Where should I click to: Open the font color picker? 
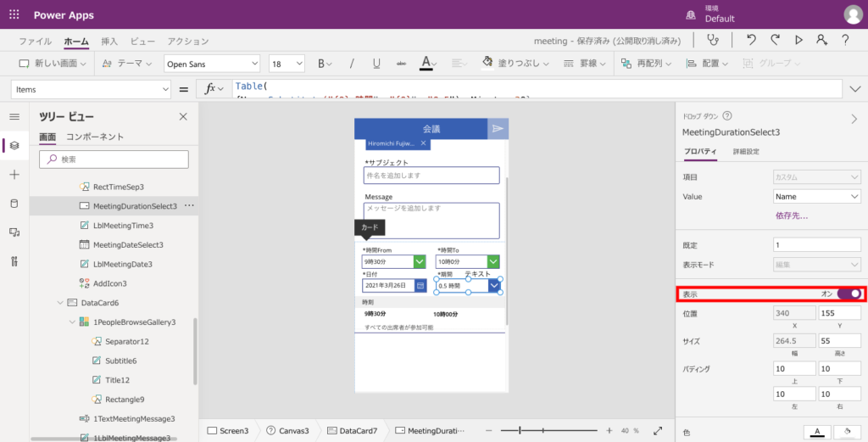(428, 63)
